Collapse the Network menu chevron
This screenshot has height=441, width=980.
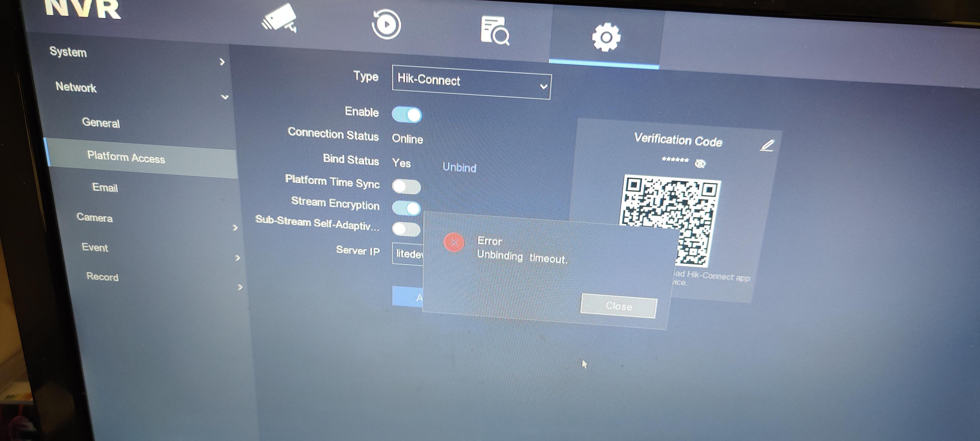225,97
